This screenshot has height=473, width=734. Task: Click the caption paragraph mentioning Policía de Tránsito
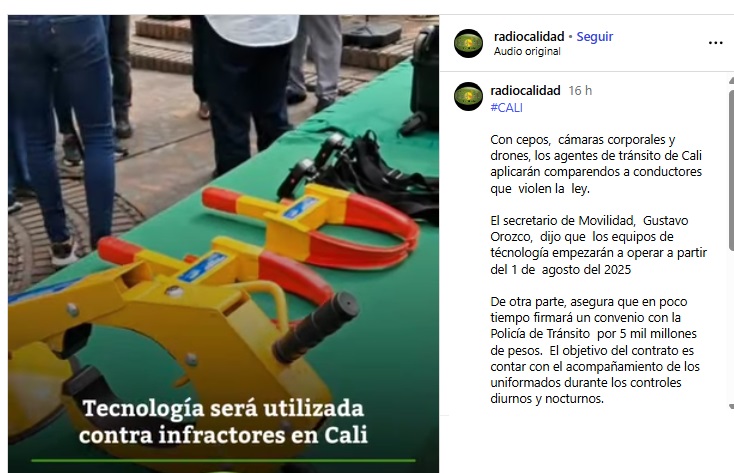tap(595, 350)
